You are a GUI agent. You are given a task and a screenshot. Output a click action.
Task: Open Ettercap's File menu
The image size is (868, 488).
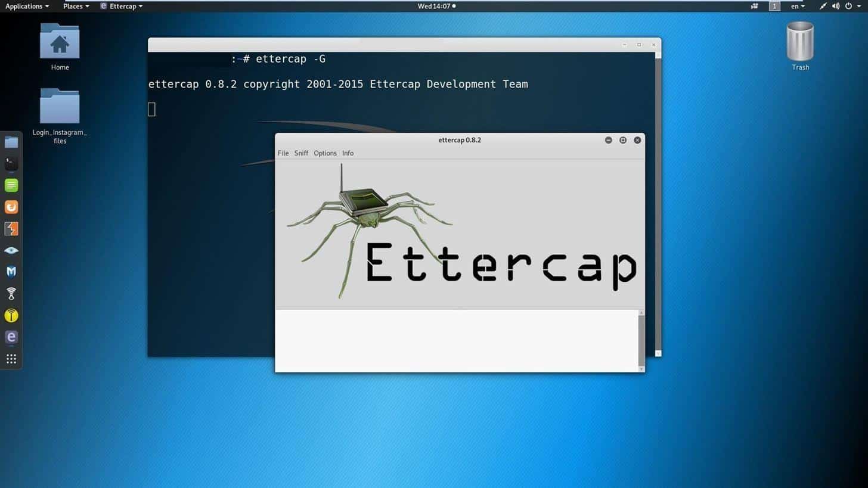tap(283, 153)
